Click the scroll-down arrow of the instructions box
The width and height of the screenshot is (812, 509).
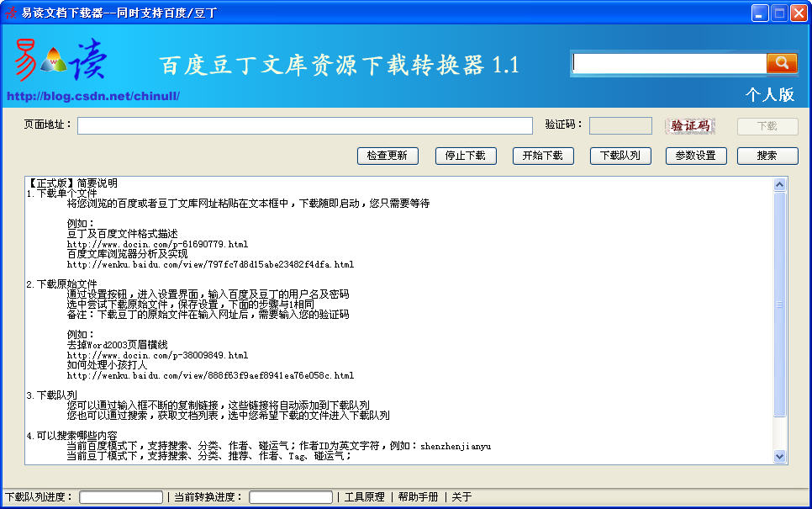click(779, 456)
